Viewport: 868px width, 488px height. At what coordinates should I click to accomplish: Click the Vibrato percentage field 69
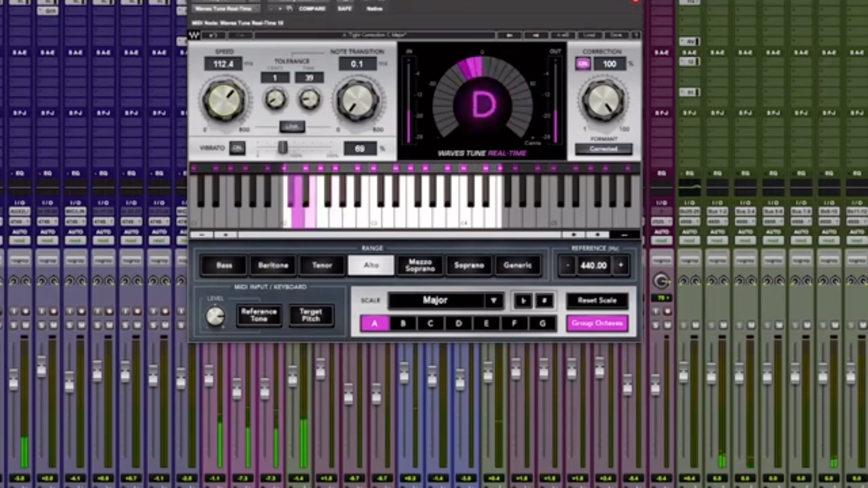360,148
